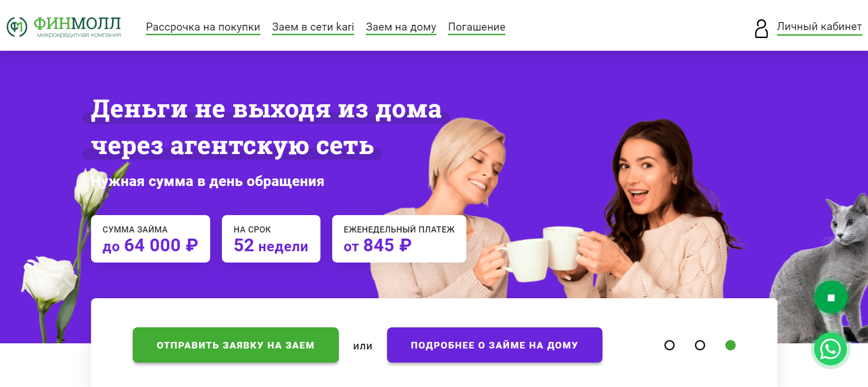Open Рассрочка на покупки menu item
Image resolution: width=868 pixels, height=387 pixels.
click(x=203, y=27)
